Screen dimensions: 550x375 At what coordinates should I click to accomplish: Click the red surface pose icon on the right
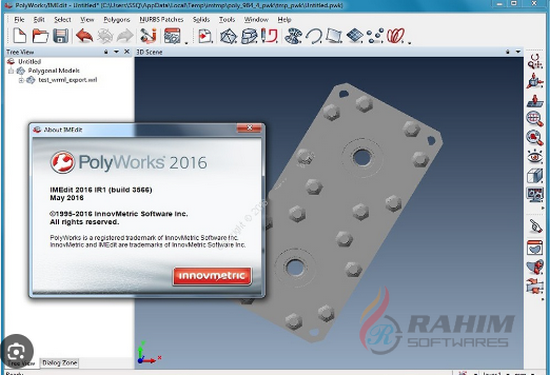[x=535, y=100]
